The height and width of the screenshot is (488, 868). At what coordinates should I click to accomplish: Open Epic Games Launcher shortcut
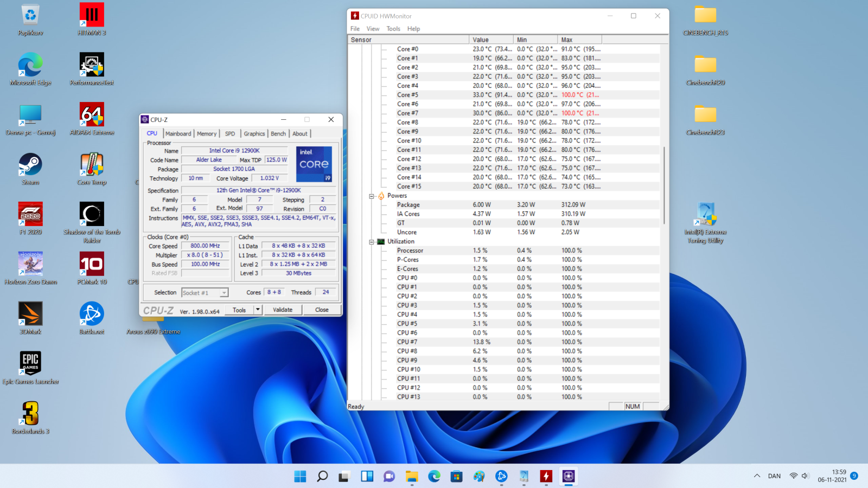[30, 368]
